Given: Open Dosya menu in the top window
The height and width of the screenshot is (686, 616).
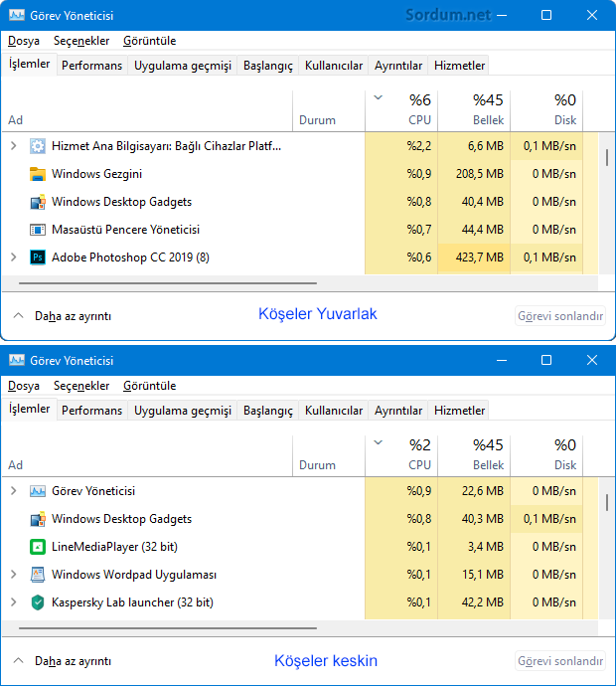Looking at the screenshot, I should tap(24, 41).
